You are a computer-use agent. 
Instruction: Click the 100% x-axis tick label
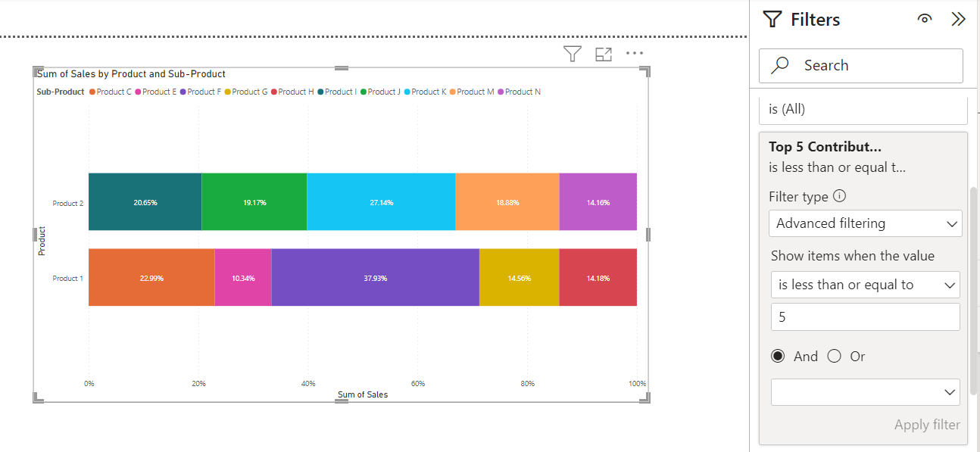coord(637,383)
